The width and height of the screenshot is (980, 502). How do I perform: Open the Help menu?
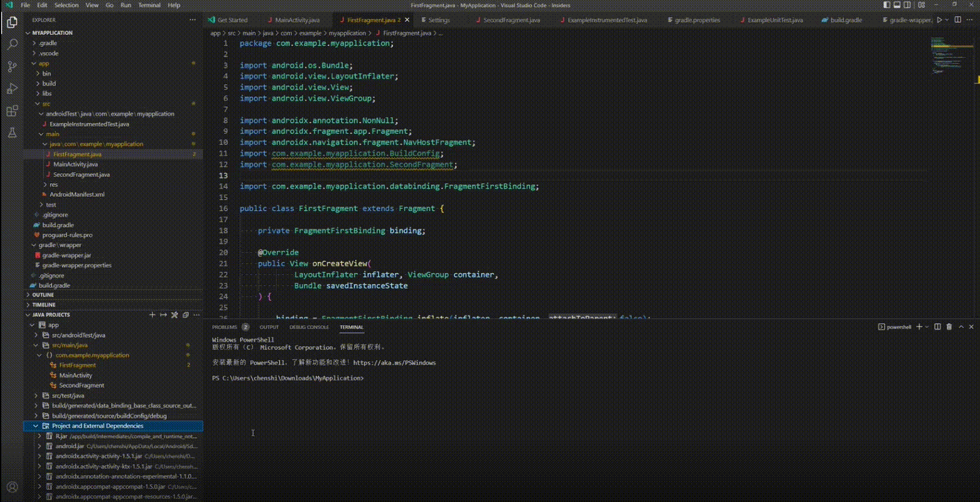(174, 5)
